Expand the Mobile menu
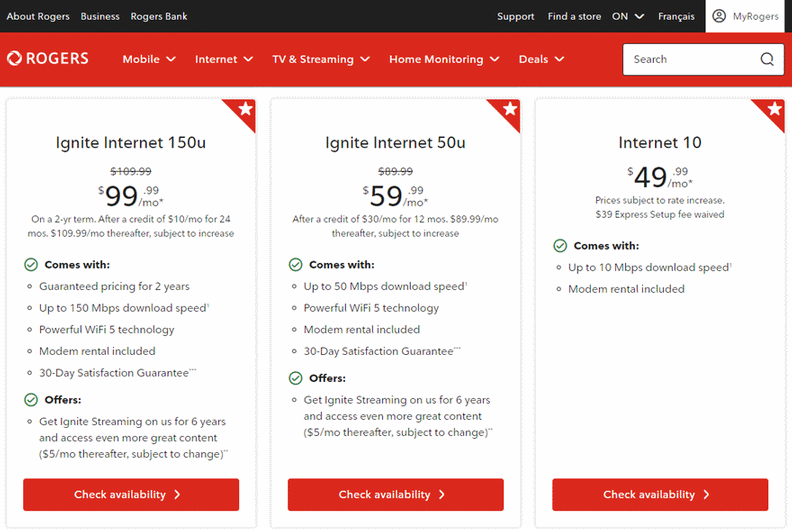Viewport: 792px width, 529px height. tap(149, 59)
